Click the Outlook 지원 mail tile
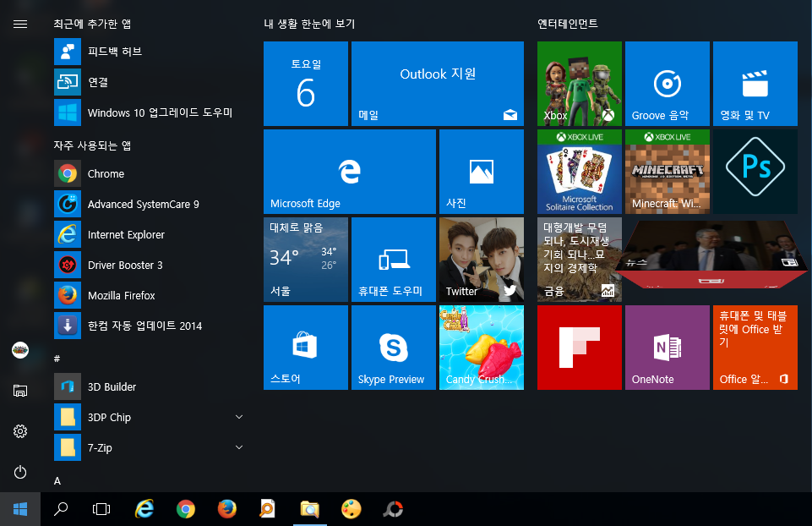 point(437,84)
